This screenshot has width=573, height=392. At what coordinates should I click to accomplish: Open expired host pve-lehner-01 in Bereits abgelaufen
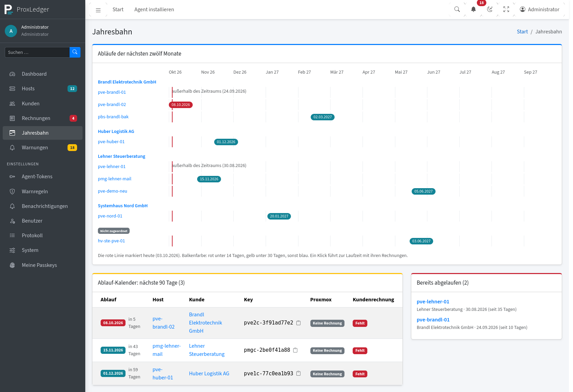[433, 302]
